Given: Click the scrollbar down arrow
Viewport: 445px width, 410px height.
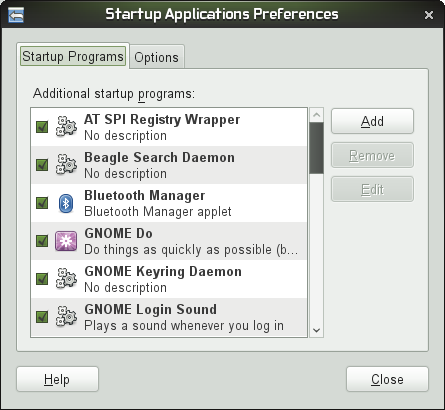Looking at the screenshot, I should tap(316, 330).
